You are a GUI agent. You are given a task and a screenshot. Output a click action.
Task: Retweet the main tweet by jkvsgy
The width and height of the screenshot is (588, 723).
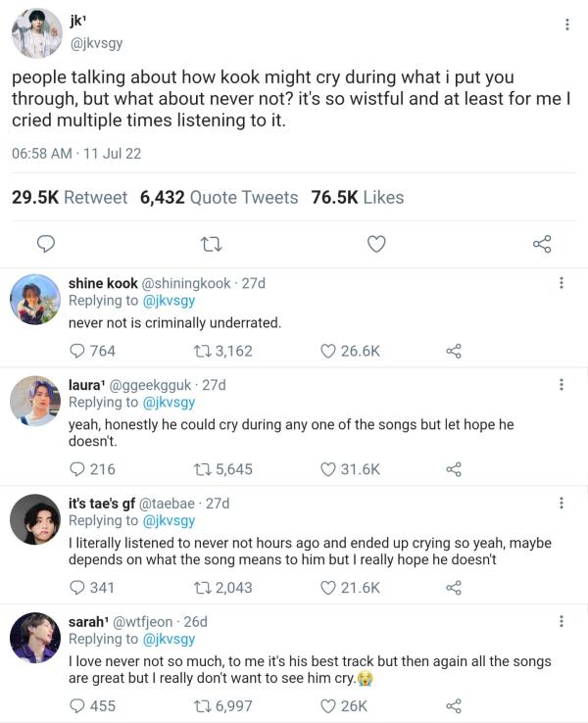pos(210,243)
